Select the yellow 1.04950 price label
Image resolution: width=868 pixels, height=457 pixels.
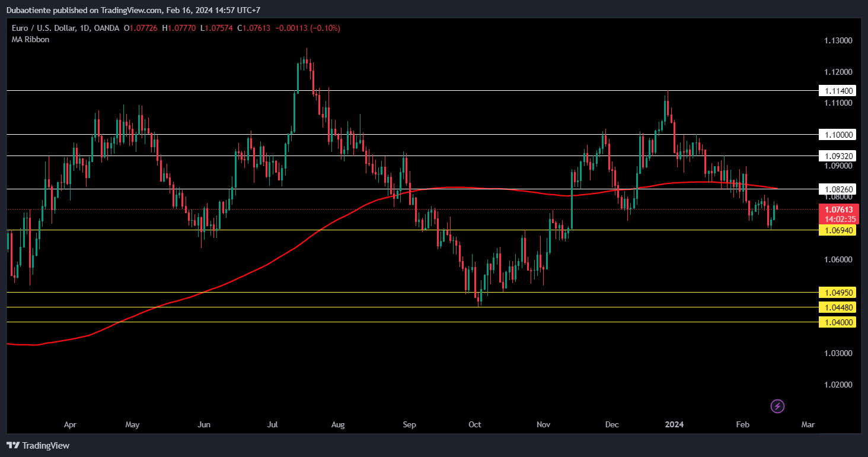837,293
